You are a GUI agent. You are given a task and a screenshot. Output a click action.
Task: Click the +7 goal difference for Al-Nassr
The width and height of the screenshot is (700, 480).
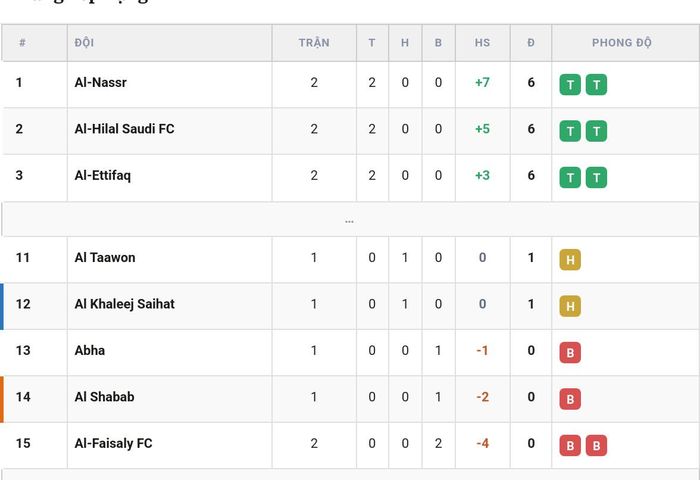482,83
